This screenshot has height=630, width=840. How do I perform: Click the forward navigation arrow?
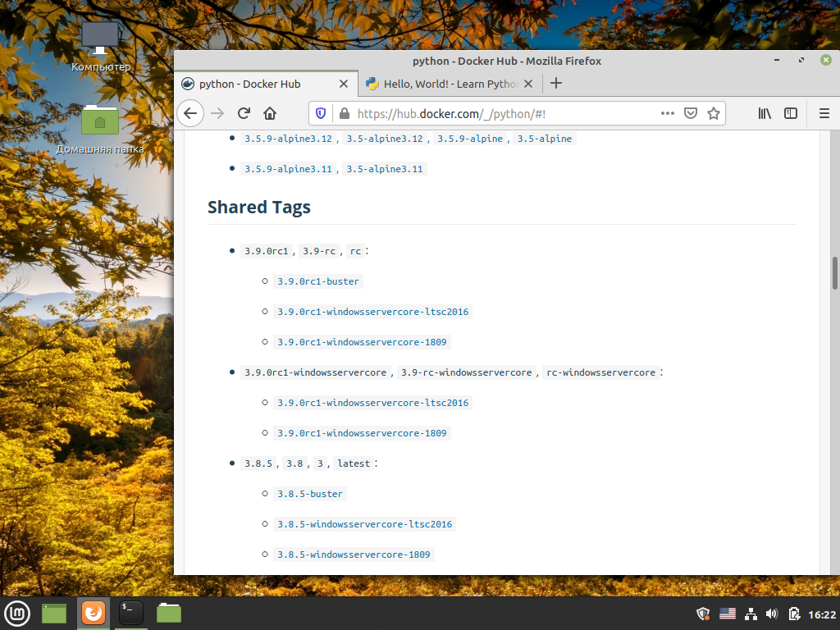coord(217,113)
